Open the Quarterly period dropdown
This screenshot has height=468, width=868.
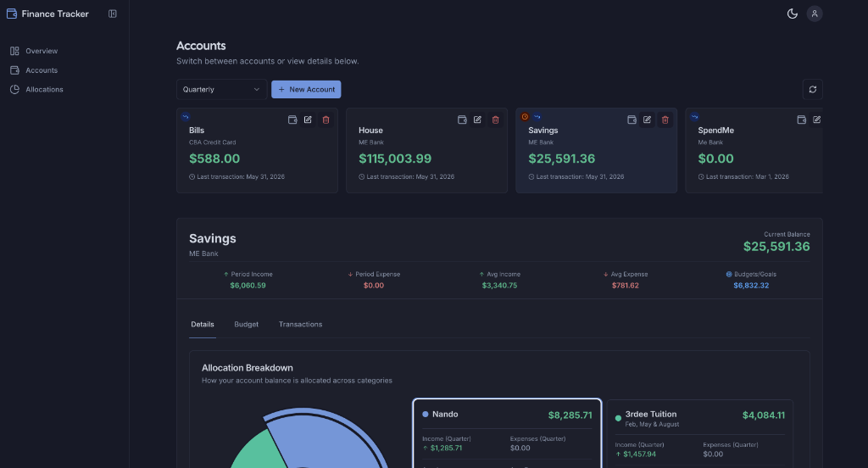click(221, 89)
